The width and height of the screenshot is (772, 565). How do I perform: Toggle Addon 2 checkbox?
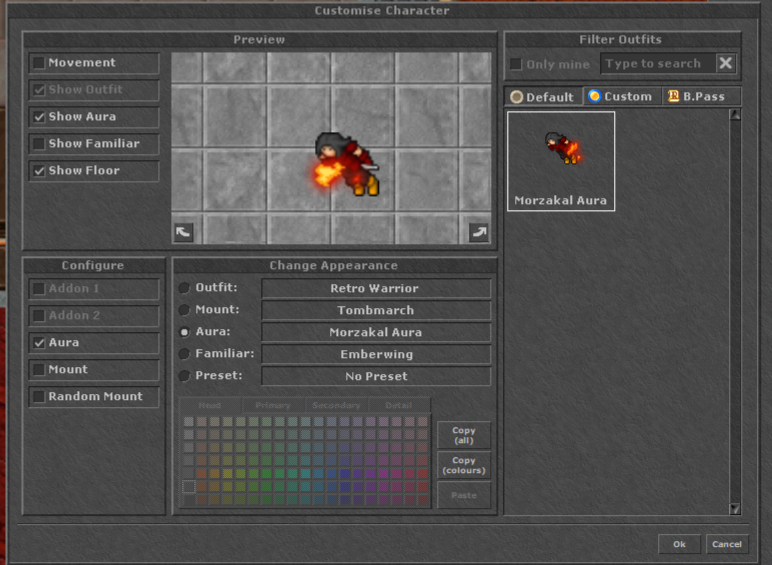pos(39,315)
